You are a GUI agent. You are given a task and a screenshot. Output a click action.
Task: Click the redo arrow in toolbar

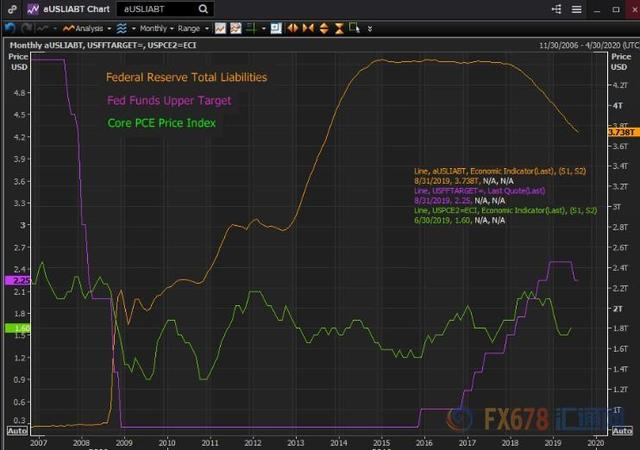point(28,29)
